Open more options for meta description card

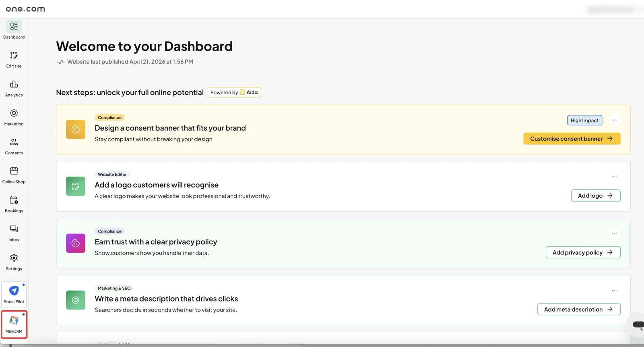[615, 291]
